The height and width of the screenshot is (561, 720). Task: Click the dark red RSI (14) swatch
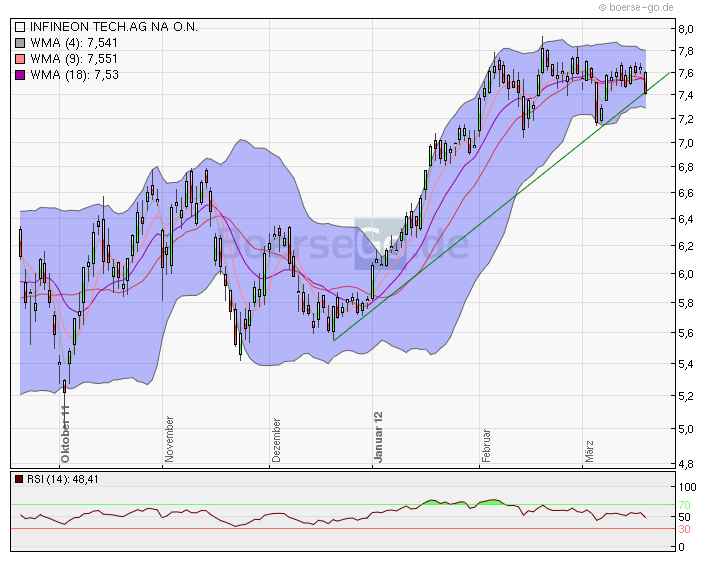[x=19, y=479]
